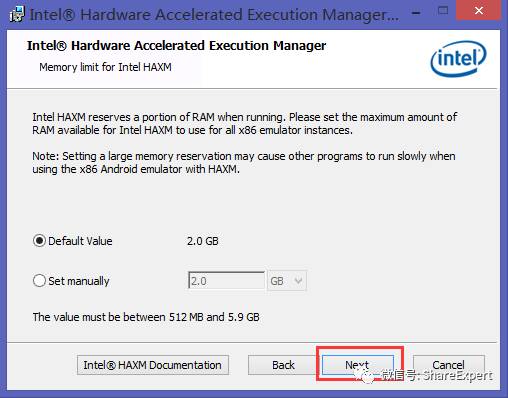Image resolution: width=508 pixels, height=398 pixels.
Task: Click 'Memory limit for Intel HAXM' subtitle
Action: [x=105, y=67]
